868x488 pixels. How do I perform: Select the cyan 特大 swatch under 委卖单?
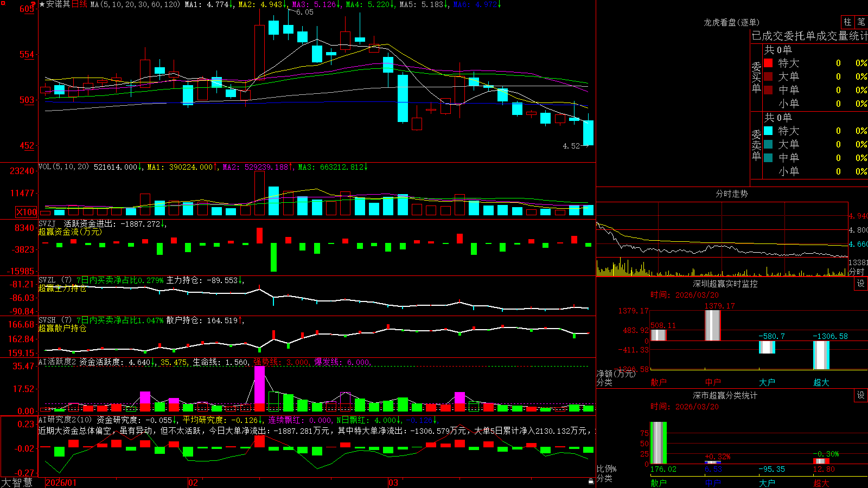pos(768,131)
